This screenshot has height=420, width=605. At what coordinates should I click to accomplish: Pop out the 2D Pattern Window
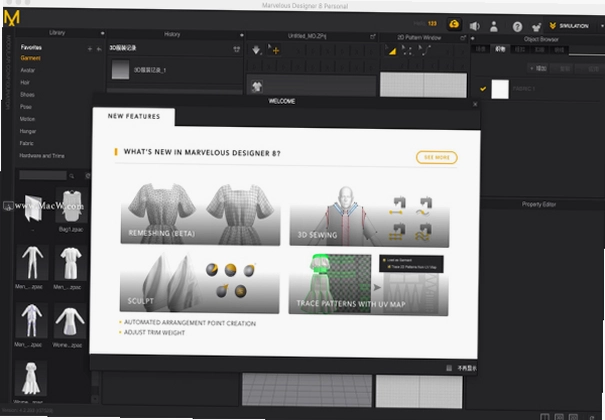click(x=463, y=38)
